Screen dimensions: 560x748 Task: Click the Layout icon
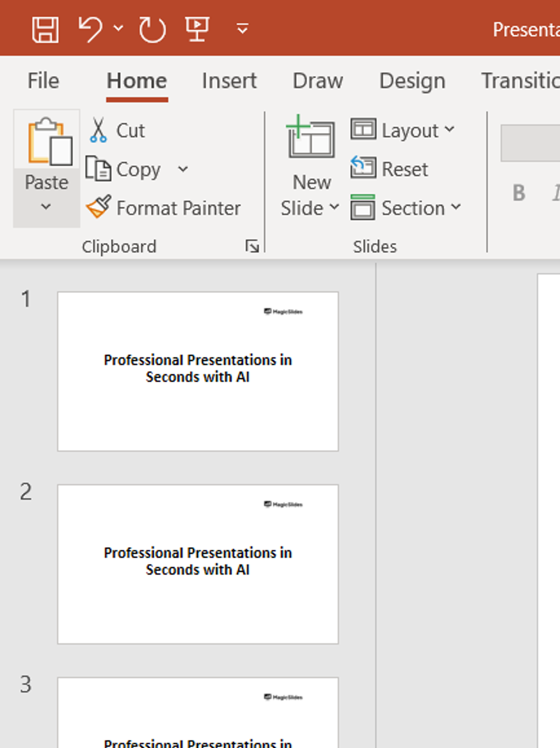pyautogui.click(x=361, y=129)
